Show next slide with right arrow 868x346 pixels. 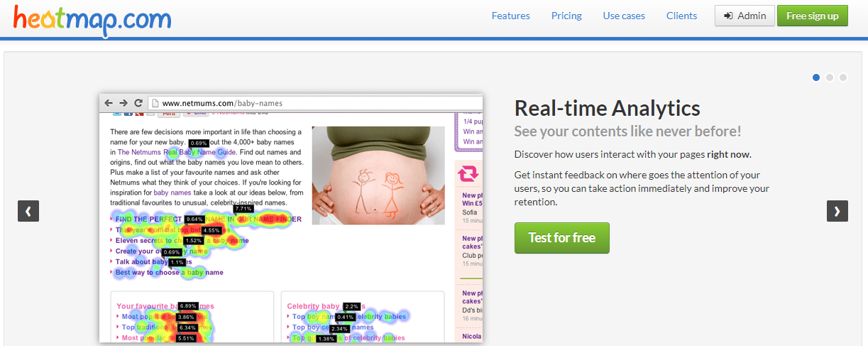click(837, 211)
